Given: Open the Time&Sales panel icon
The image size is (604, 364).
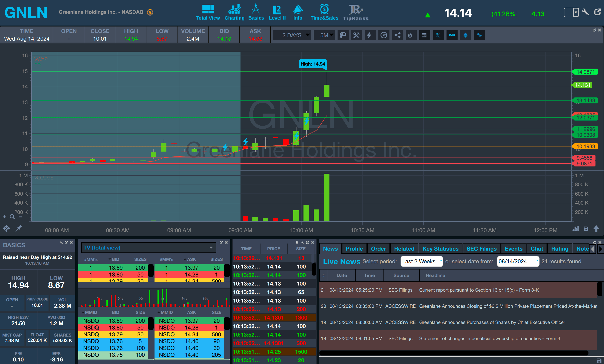Looking at the screenshot, I should point(324,12).
